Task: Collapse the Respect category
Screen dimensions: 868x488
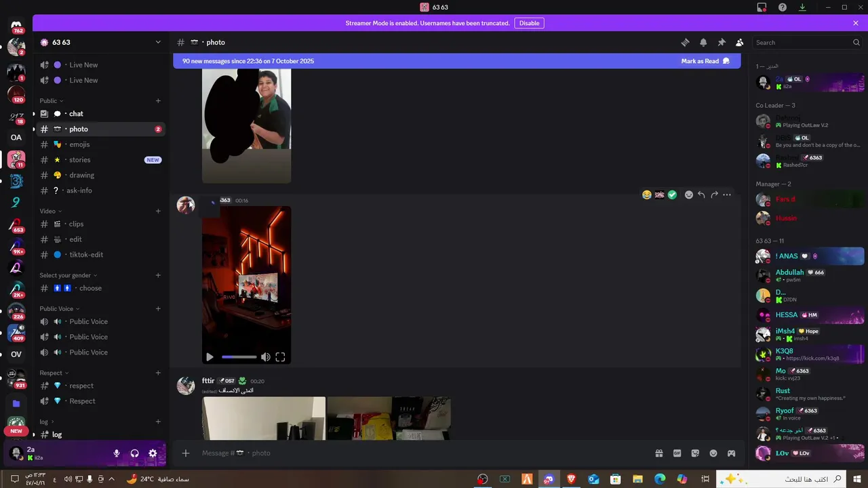Action: click(54, 373)
